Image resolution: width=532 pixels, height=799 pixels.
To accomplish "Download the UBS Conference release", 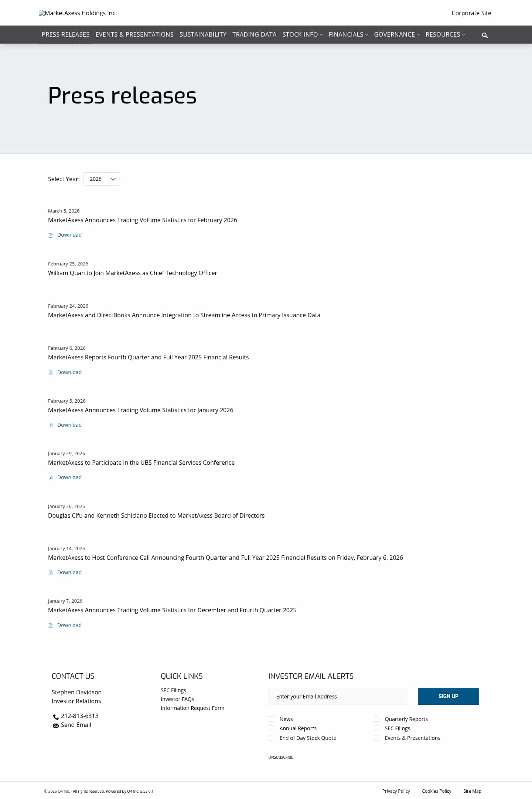I will (69, 477).
